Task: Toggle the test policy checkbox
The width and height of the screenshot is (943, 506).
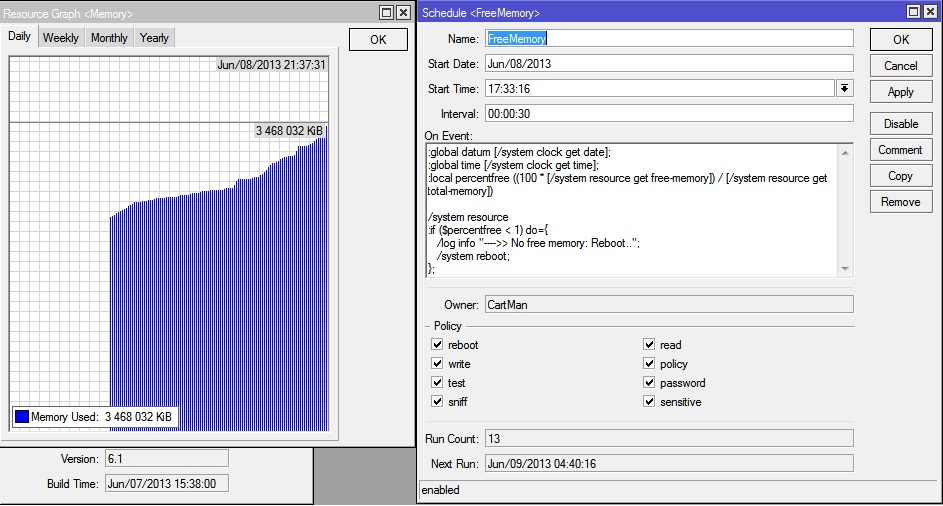Action: click(x=437, y=382)
